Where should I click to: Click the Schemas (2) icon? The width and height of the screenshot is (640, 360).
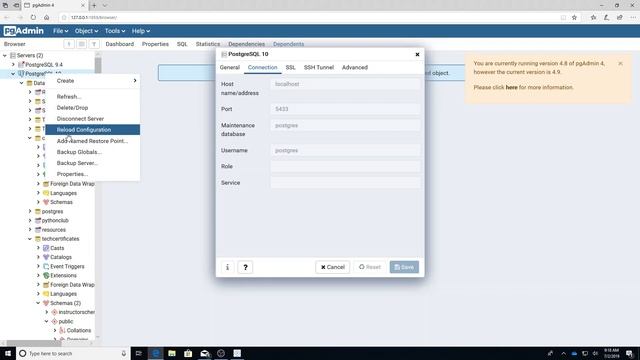[46, 303]
